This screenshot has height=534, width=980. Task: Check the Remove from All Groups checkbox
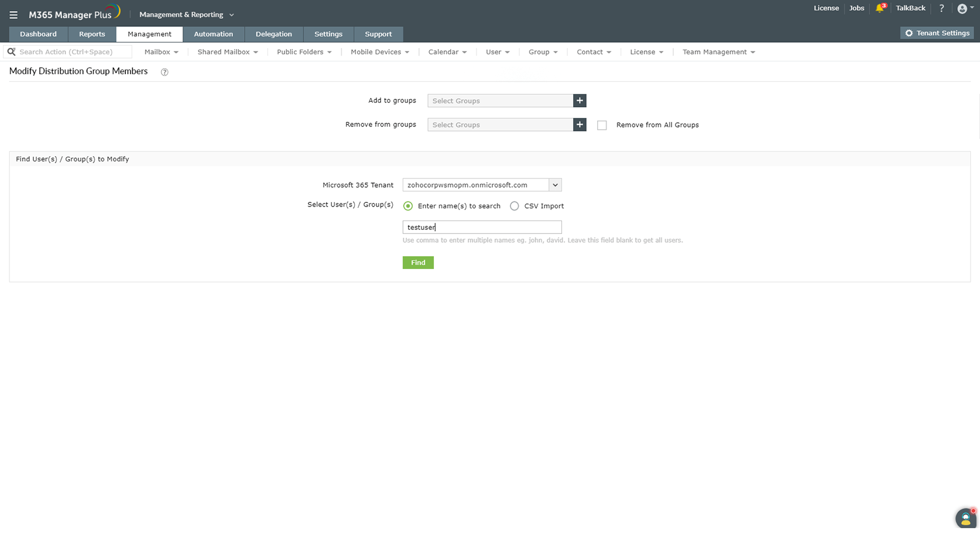coord(602,125)
